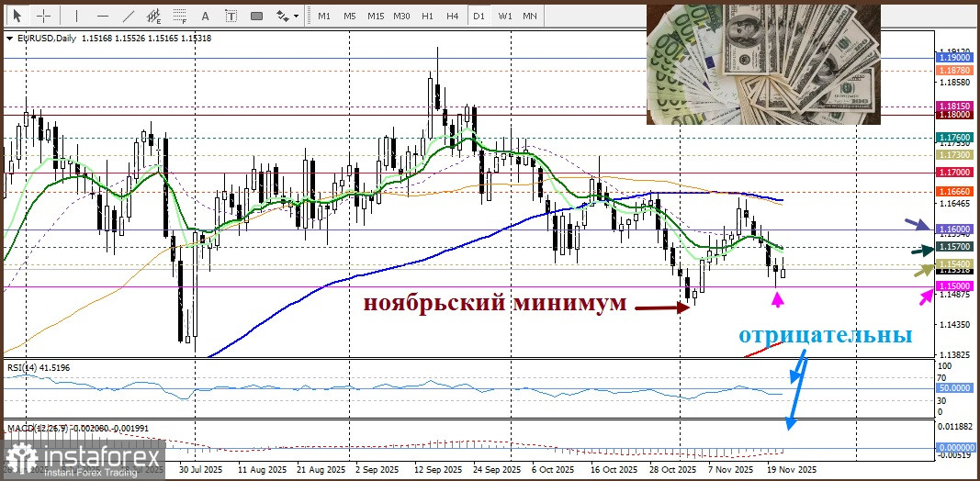
Task: Switch chart to M1 timeframe
Action: [323, 17]
